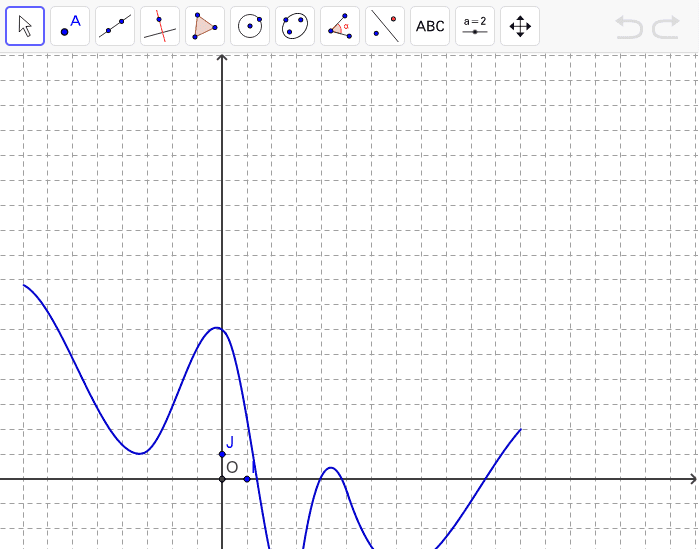
Task: Click point I on the x-axis
Action: point(247,479)
